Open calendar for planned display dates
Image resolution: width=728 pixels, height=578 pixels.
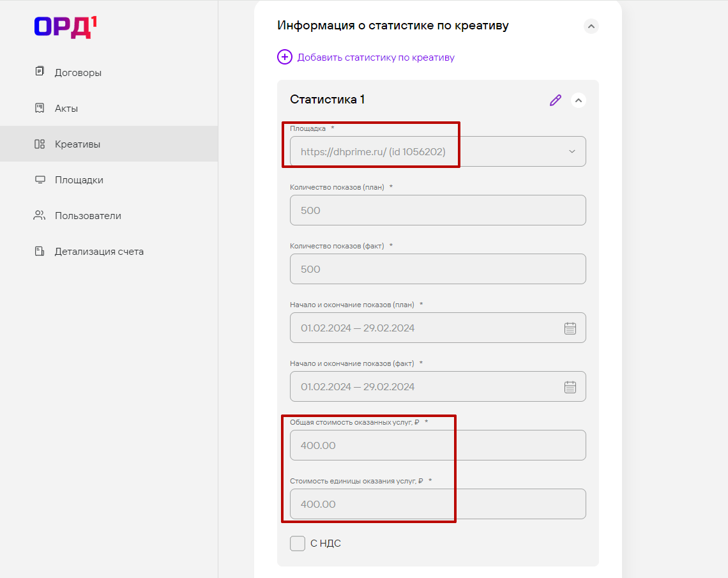[x=570, y=328]
